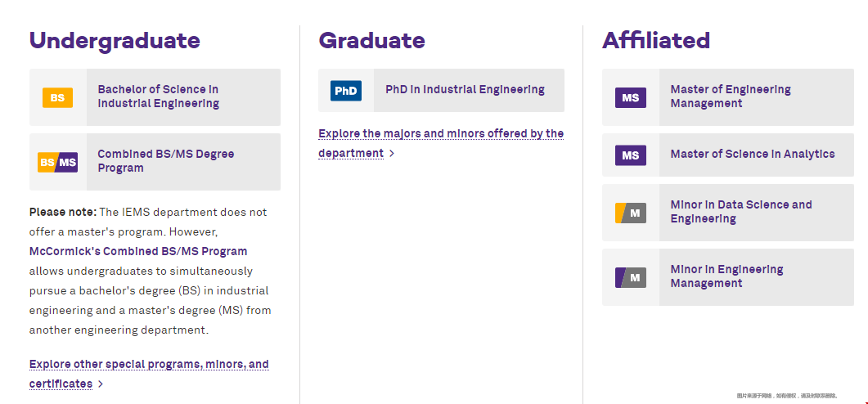Follow McCormick's Combined BS/MS Program link
The image size is (868, 404).
pyautogui.click(x=138, y=251)
